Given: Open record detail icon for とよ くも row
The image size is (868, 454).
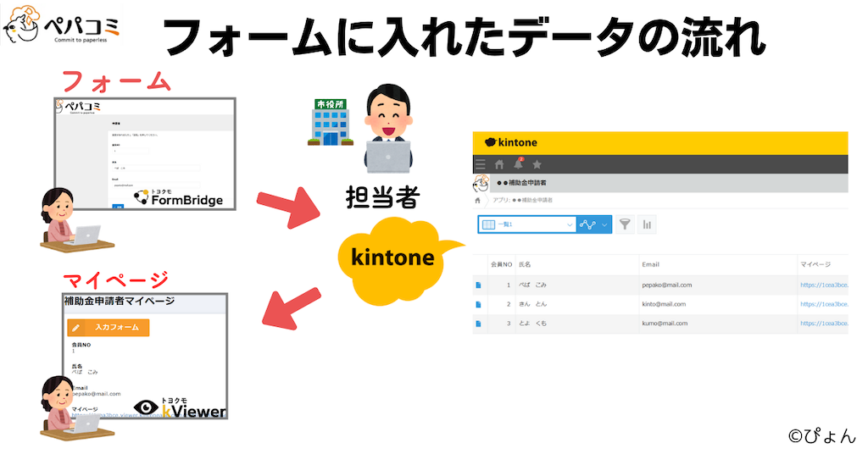Looking at the screenshot, I should coord(478,324).
